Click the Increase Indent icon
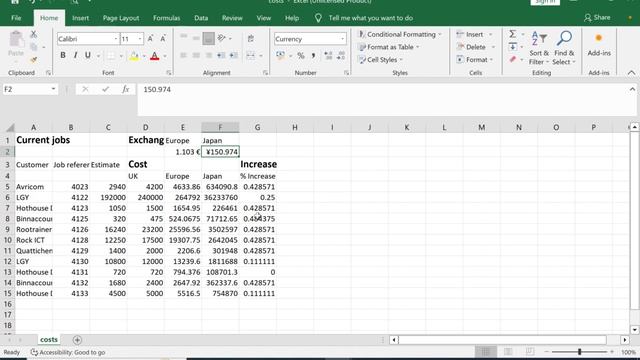The image size is (640, 360). point(233,55)
